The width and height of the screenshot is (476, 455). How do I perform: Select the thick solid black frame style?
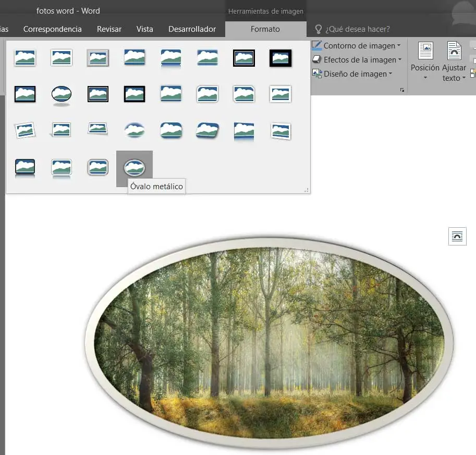coord(280,58)
